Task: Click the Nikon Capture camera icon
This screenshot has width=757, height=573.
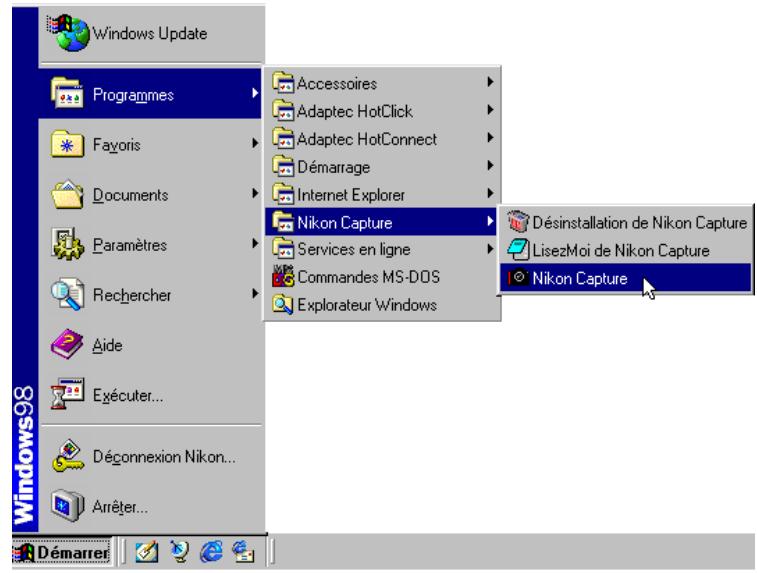Action: point(518,278)
